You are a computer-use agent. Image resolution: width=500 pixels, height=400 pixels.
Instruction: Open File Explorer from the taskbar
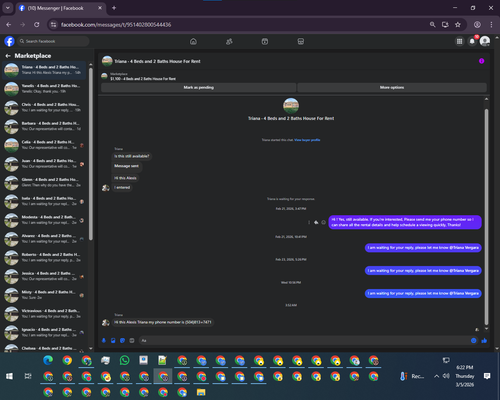[201, 392]
